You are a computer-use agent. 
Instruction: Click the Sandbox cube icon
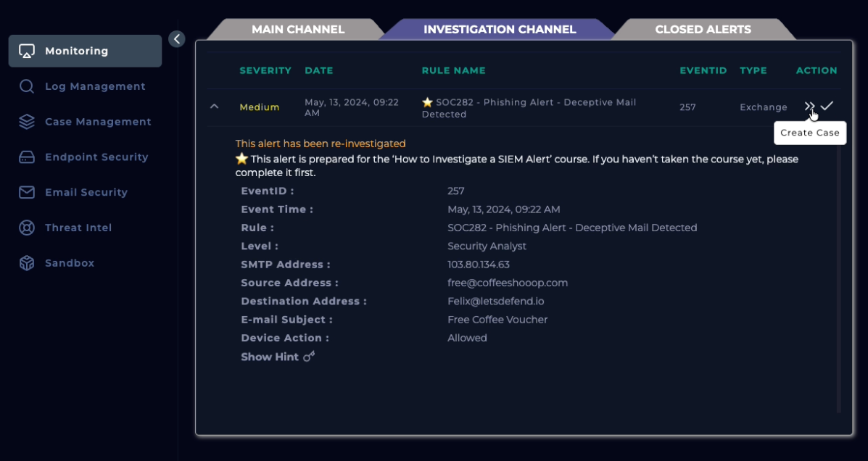coord(27,263)
